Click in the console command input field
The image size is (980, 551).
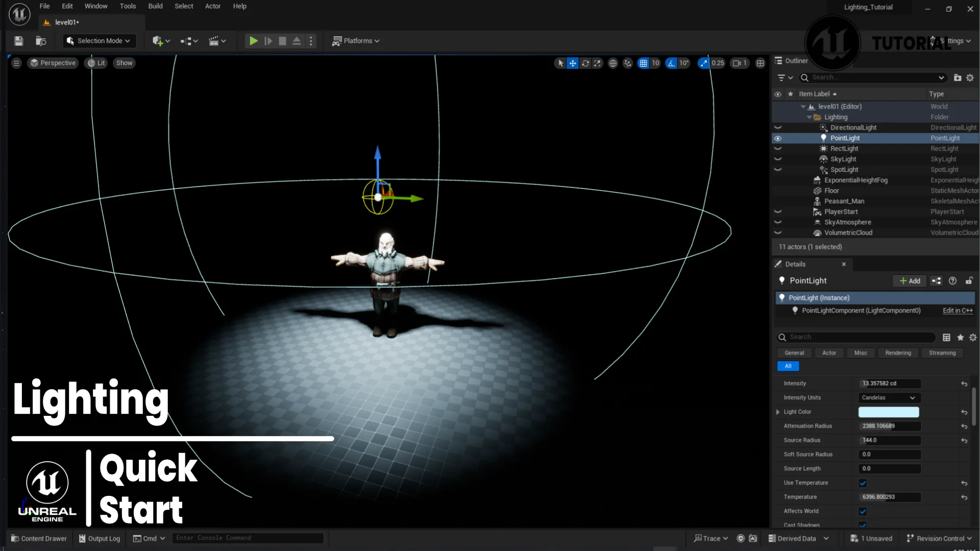click(248, 537)
